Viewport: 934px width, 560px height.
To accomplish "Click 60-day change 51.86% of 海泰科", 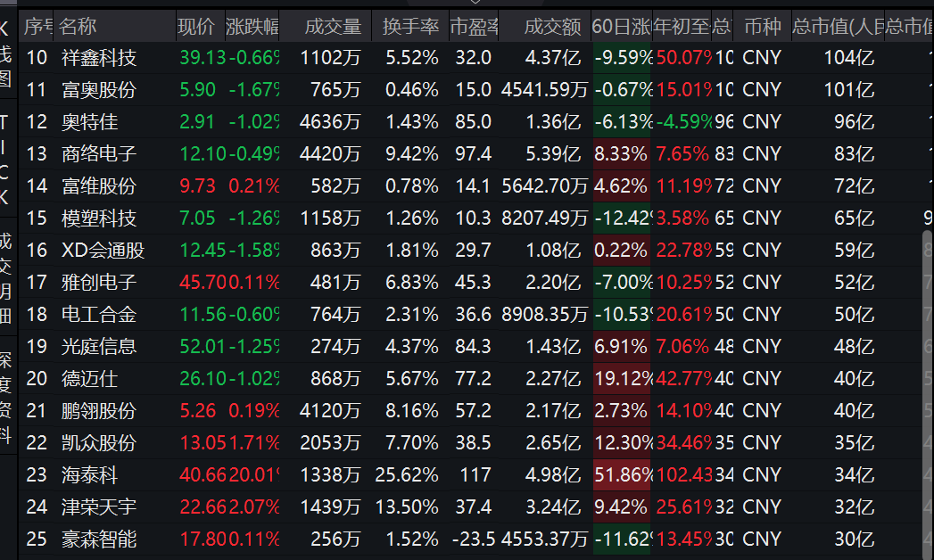I will click(x=622, y=475).
